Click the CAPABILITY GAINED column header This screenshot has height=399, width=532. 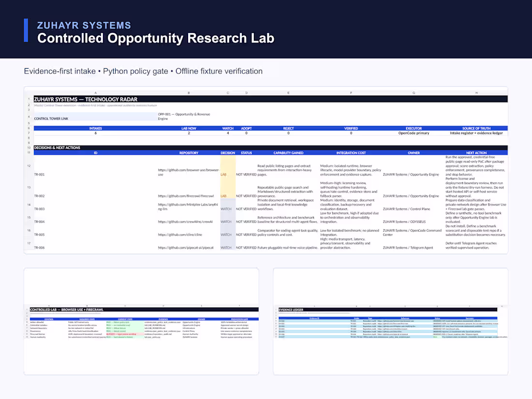(288, 153)
